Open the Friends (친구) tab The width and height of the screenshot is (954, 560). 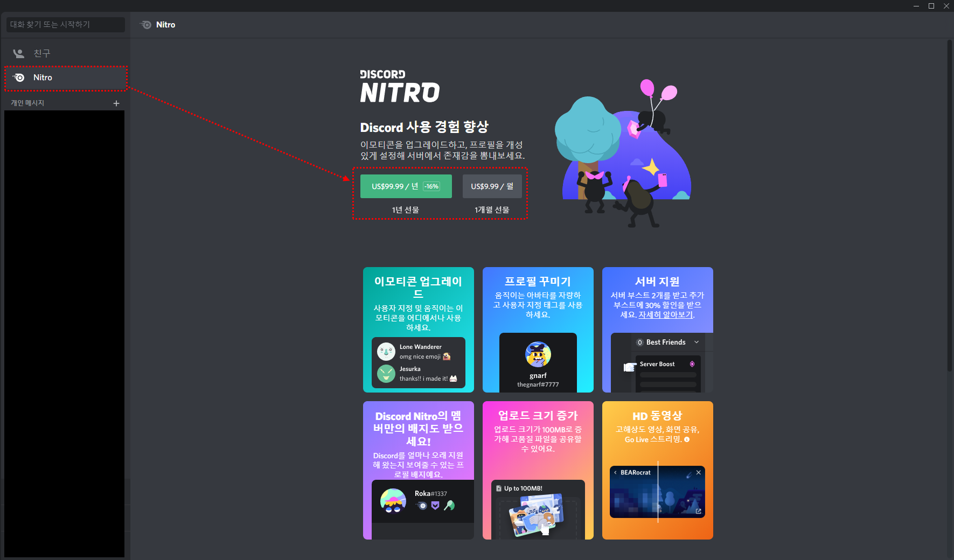(65, 53)
